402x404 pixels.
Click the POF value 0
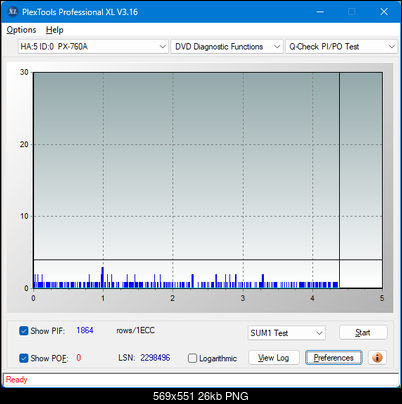click(79, 358)
